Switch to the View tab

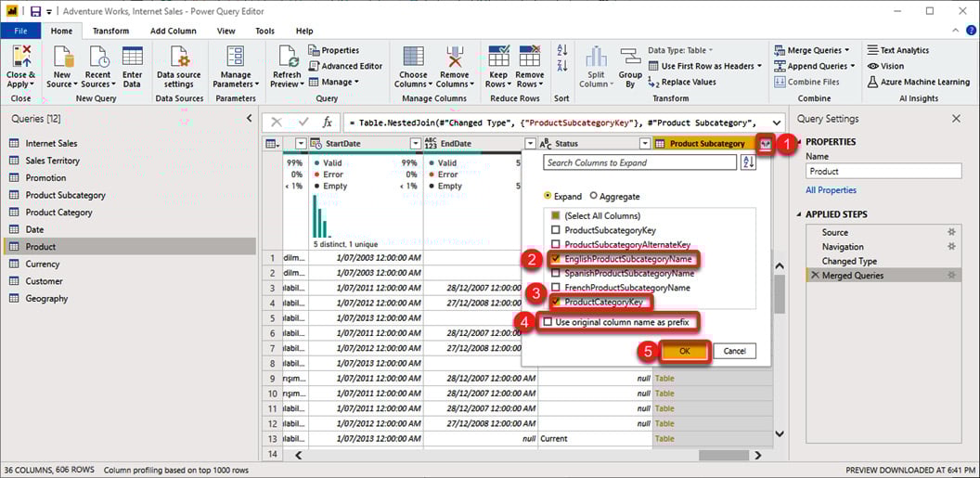[x=226, y=31]
